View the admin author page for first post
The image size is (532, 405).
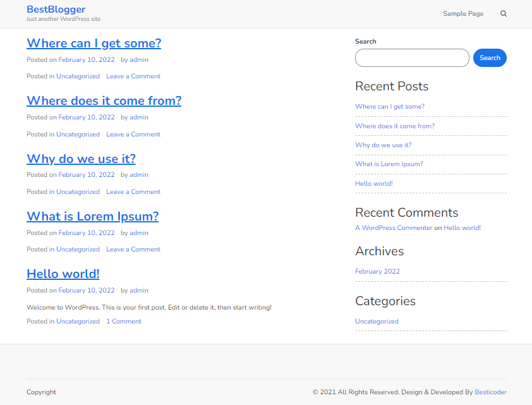click(x=138, y=59)
